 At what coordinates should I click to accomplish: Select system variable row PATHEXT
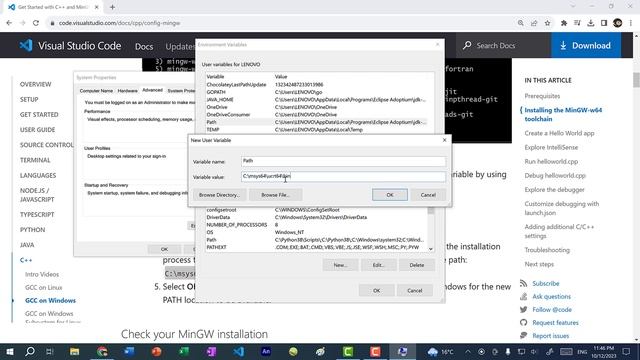point(316,247)
